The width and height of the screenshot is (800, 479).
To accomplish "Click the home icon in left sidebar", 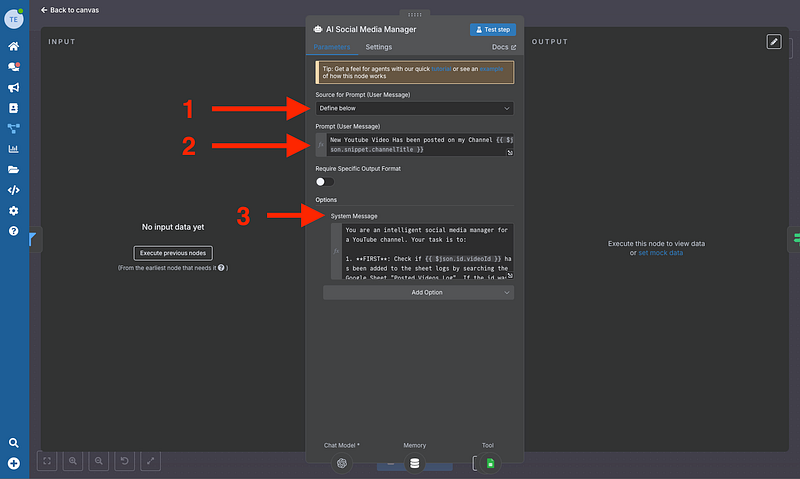I will point(14,46).
